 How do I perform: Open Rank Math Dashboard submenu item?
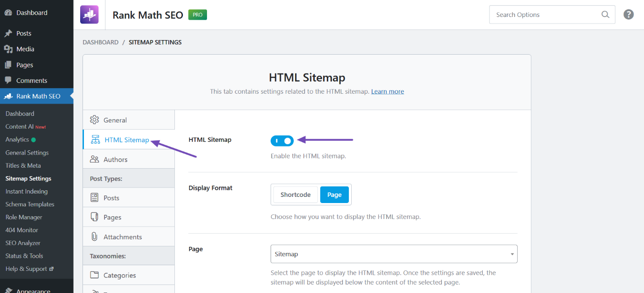point(20,114)
